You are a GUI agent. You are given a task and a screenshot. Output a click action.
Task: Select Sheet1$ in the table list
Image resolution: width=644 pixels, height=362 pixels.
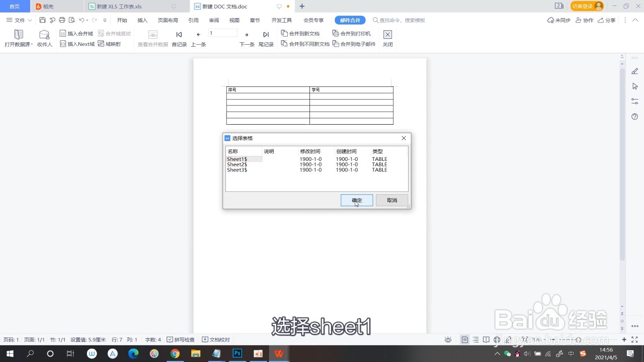pyautogui.click(x=244, y=159)
